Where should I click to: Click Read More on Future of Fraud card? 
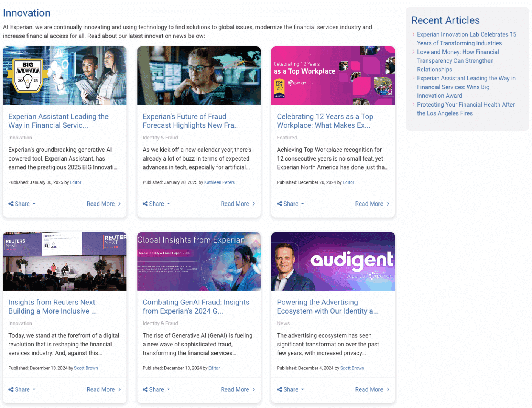[x=238, y=204]
